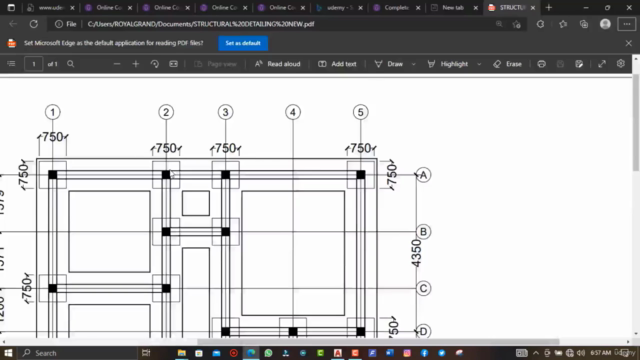Screen dimensions: 640x360
Task: Activate the Highlight tool
Action: point(448,64)
